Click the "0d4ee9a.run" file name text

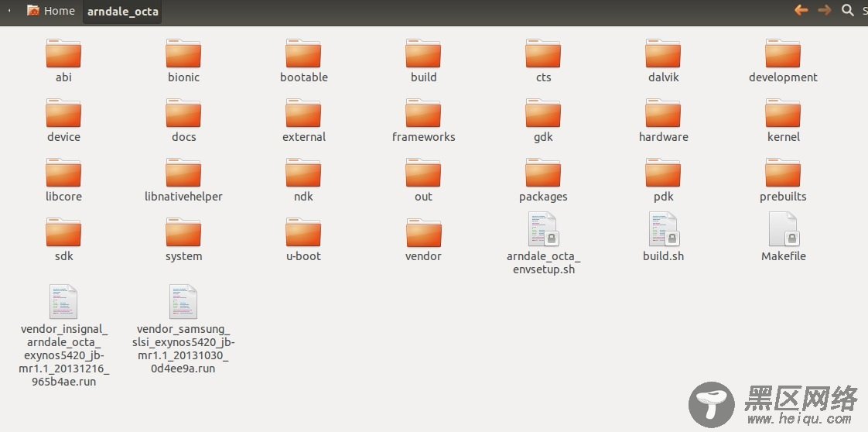click(x=183, y=369)
